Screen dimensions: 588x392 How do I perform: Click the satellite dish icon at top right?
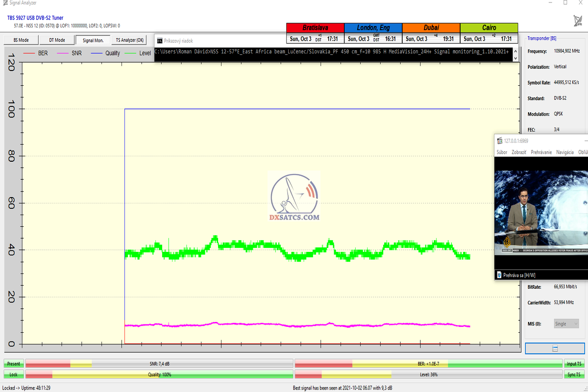[578, 21]
